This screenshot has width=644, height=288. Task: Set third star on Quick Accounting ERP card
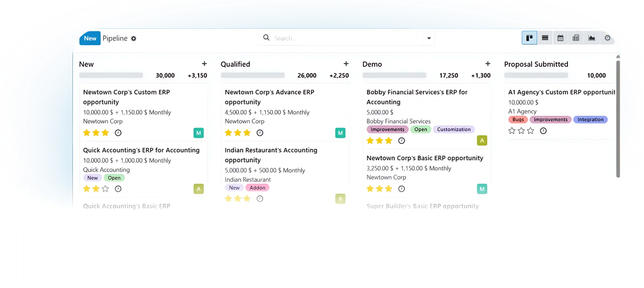[x=105, y=189]
